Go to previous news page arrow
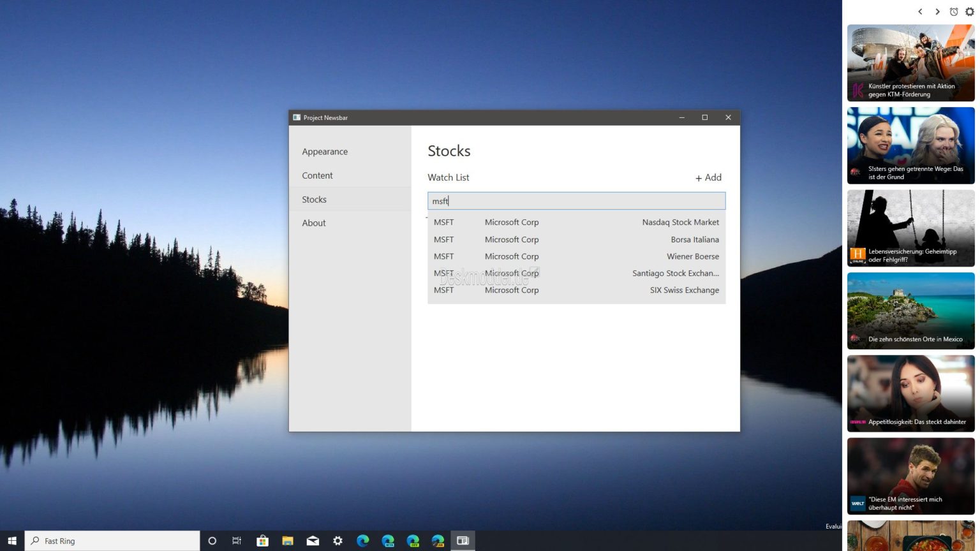Viewport: 980px width, 551px height. tap(920, 11)
